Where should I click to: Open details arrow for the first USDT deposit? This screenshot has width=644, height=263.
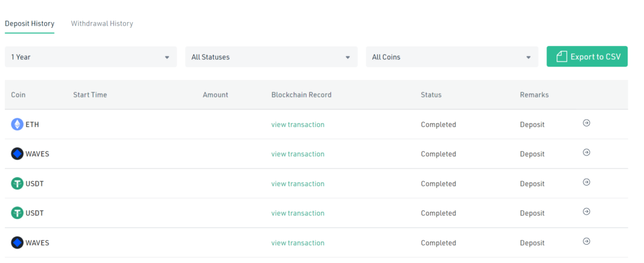(x=586, y=182)
